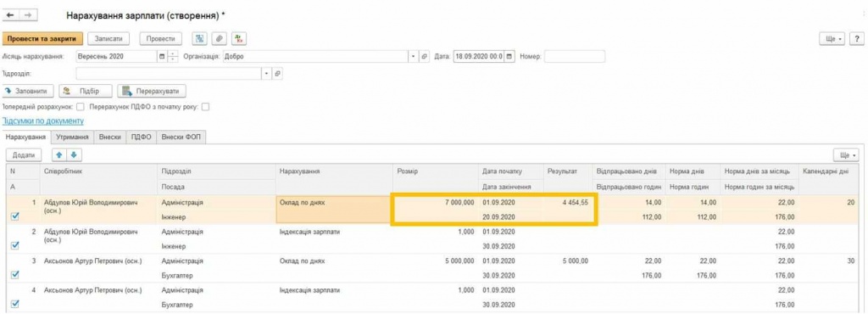
Task: Toggle checkbox in row 4 Аксьонов
Action: [15, 303]
